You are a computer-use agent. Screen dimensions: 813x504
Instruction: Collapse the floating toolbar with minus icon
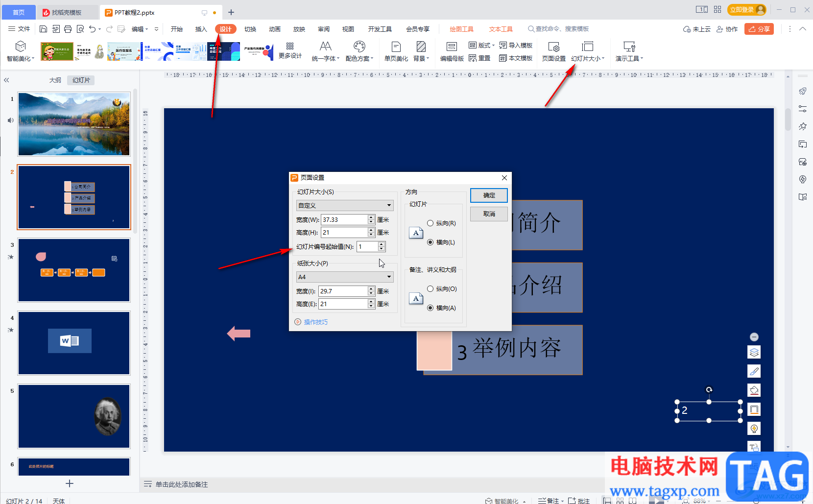tap(754, 336)
